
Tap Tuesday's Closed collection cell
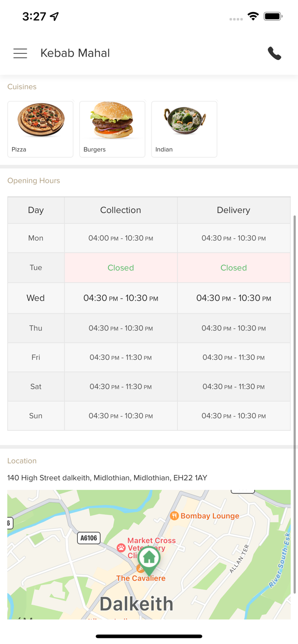pos(120,268)
